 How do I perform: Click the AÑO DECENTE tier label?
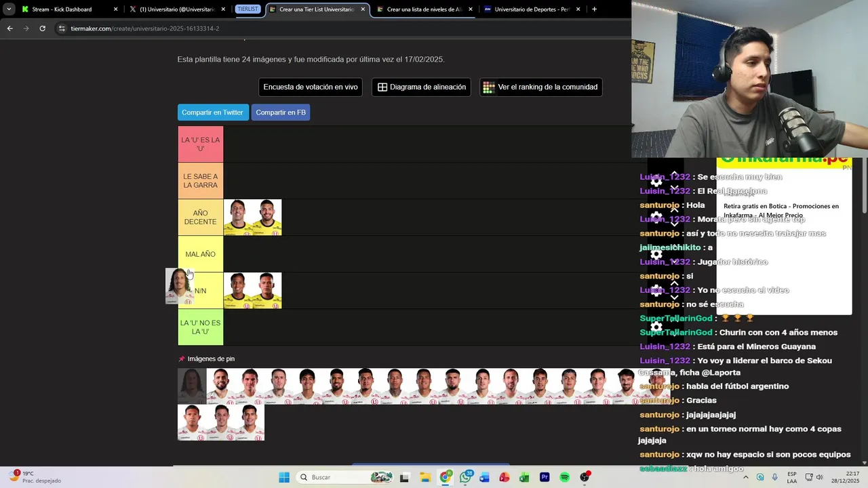coord(201,217)
